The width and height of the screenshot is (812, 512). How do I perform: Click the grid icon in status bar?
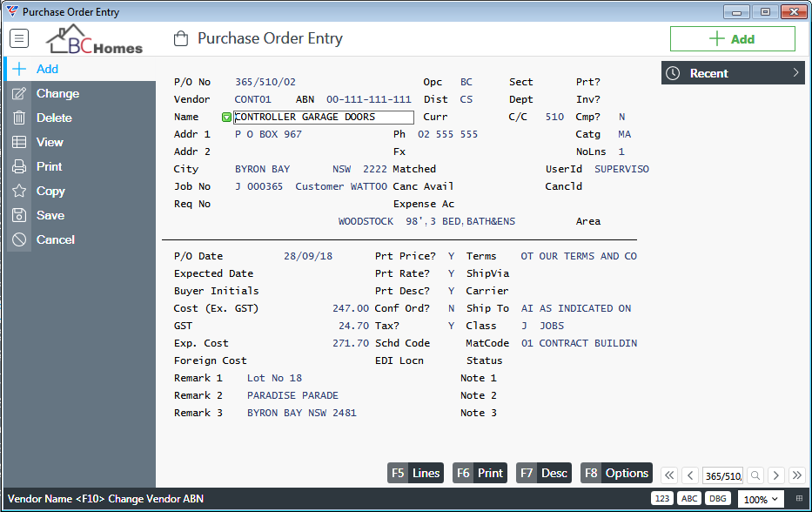click(799, 499)
